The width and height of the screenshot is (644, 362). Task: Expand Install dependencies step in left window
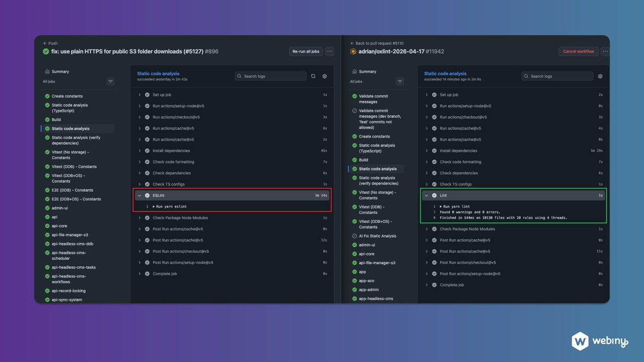[232, 151]
